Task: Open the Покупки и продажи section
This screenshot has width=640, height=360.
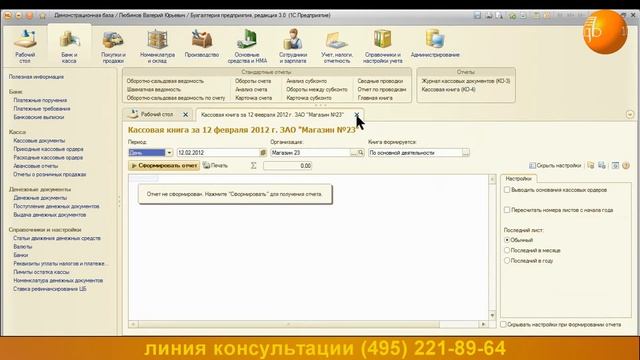Action: tap(113, 46)
